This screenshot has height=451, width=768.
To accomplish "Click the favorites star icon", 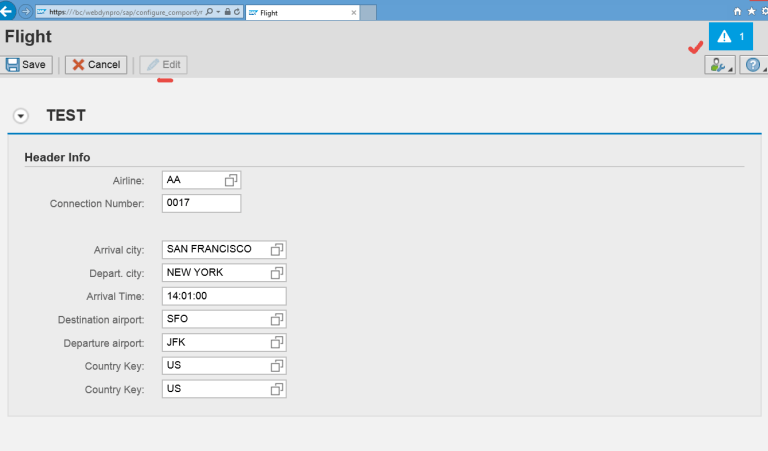I will 751,11.
